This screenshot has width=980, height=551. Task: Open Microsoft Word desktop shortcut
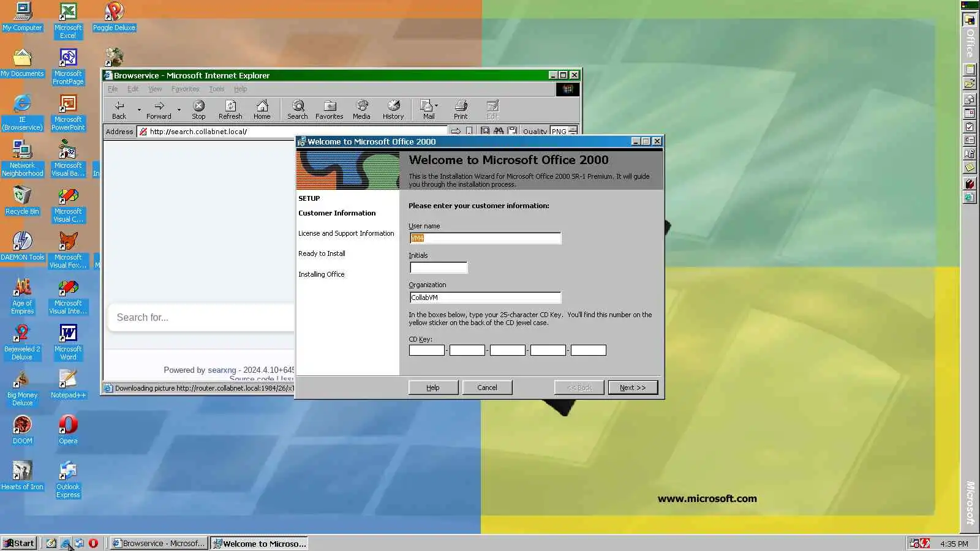tap(68, 342)
